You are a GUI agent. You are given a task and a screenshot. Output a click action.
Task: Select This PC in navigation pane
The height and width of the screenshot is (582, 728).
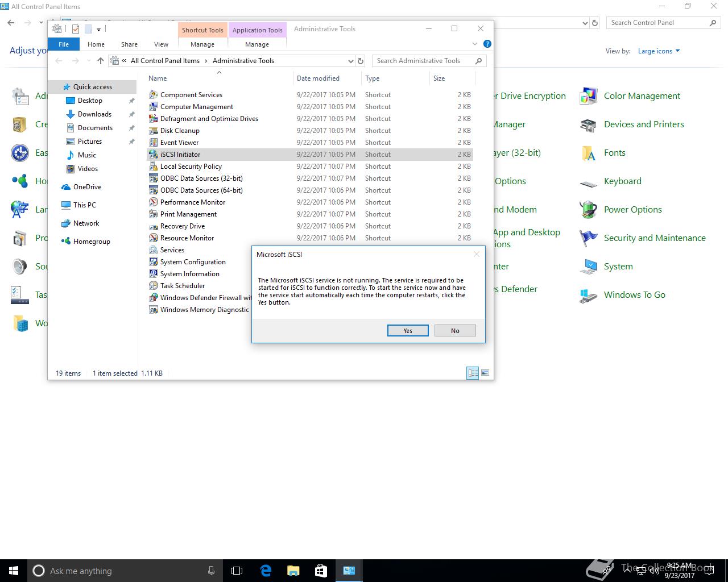[x=84, y=205]
